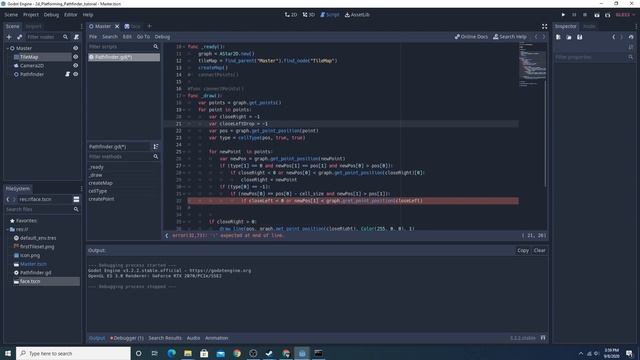Open the Help menu

pyautogui.click(x=88, y=15)
